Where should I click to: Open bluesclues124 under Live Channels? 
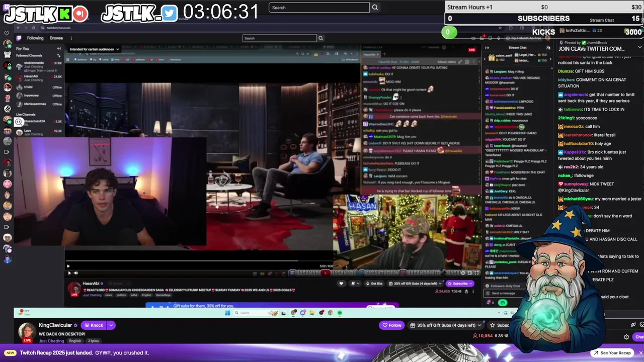coord(39,122)
